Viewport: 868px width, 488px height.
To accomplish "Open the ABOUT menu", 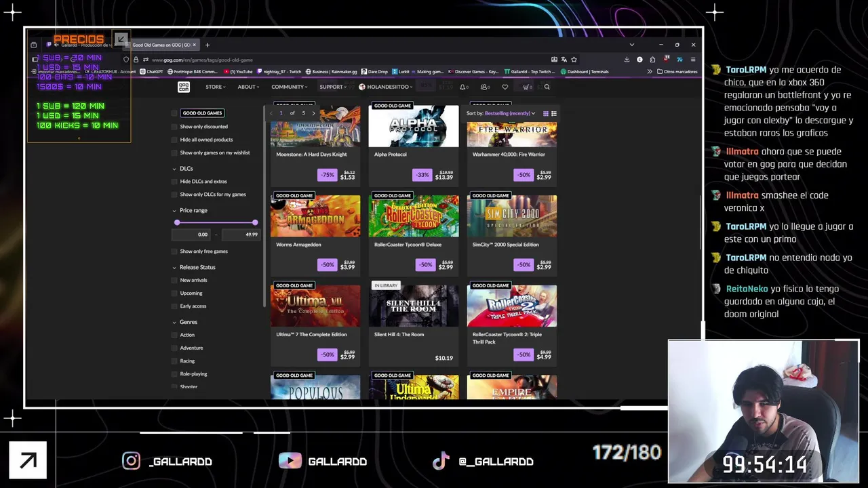I will [x=248, y=87].
